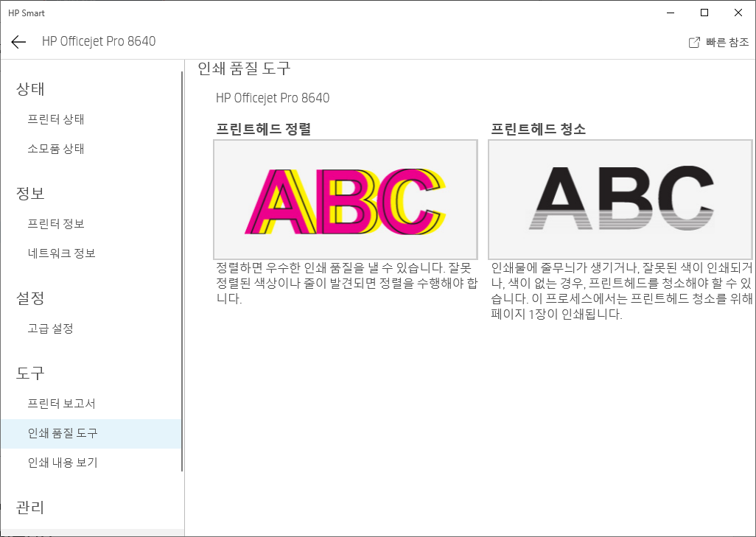Click the 관리 section header
756x537 pixels.
click(x=30, y=508)
